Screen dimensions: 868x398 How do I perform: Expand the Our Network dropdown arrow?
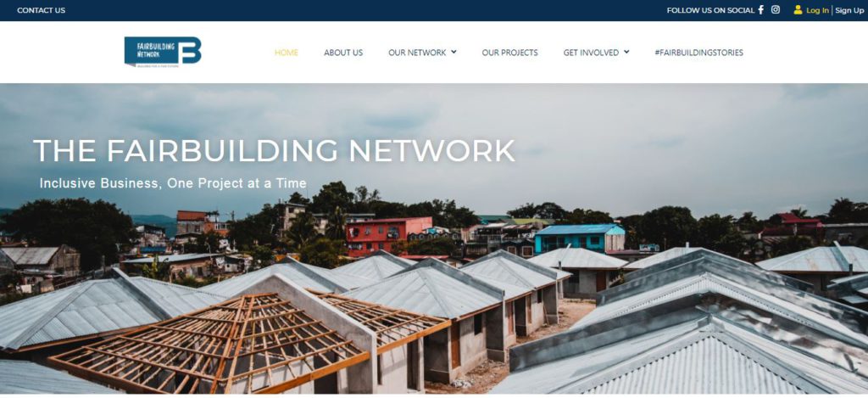454,52
